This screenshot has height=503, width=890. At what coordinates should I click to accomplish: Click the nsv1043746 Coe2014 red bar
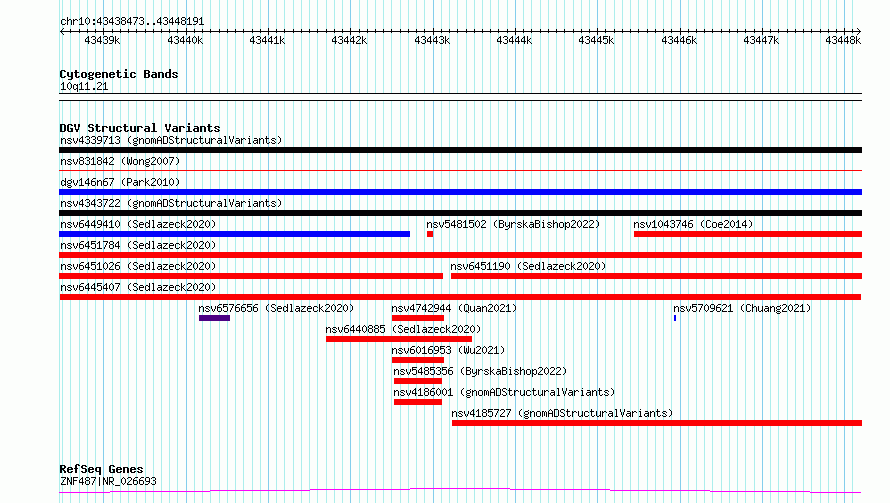[x=748, y=234]
